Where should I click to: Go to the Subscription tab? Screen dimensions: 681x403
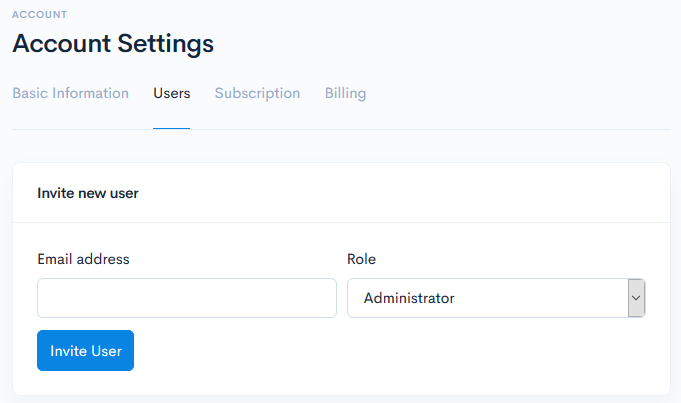(257, 93)
